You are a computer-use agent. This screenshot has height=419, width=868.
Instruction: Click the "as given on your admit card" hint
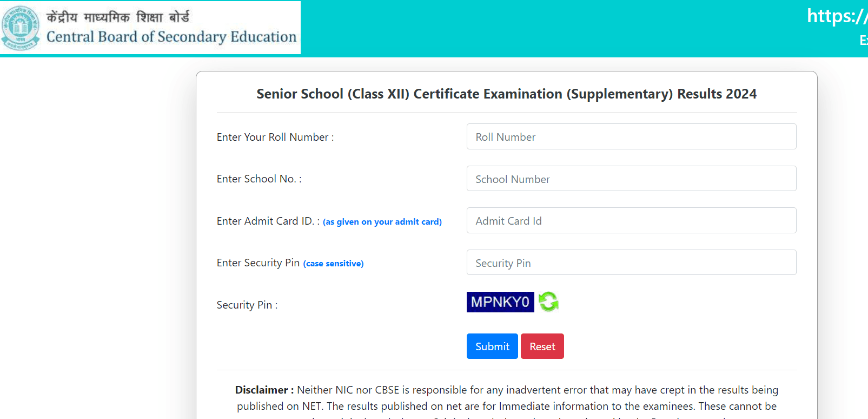pyautogui.click(x=382, y=222)
